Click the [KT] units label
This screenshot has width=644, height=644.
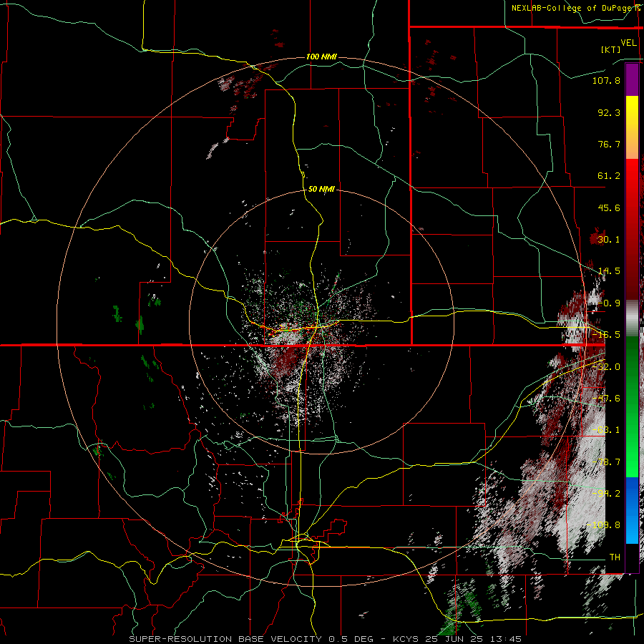coord(611,49)
